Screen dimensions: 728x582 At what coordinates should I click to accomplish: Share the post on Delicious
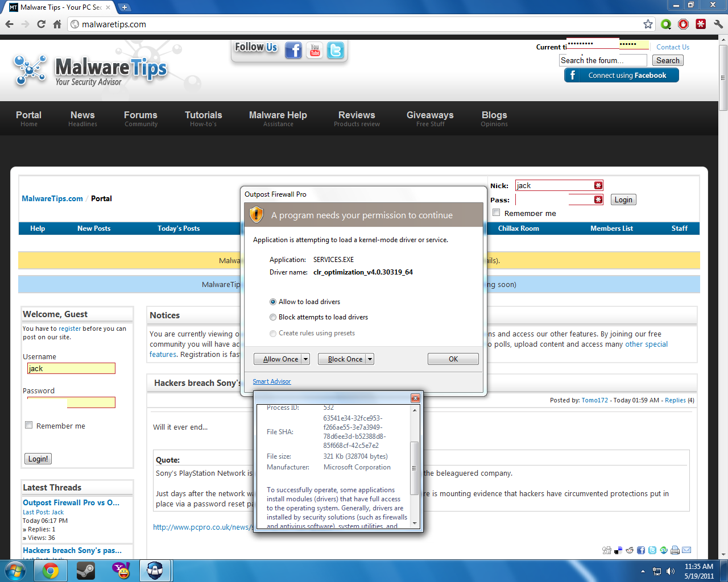click(x=618, y=550)
